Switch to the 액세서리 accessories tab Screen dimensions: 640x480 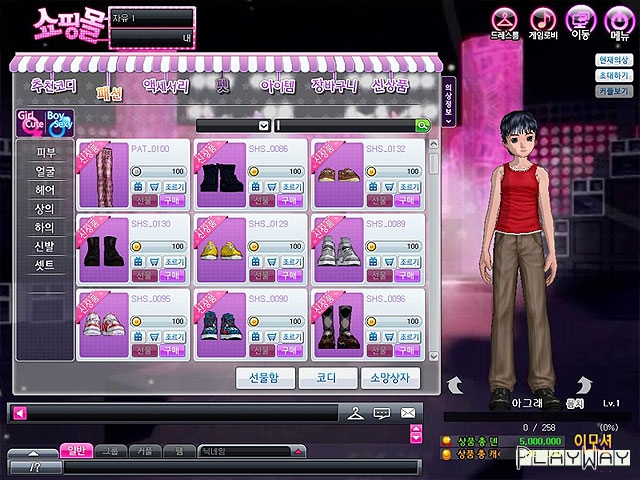point(164,87)
